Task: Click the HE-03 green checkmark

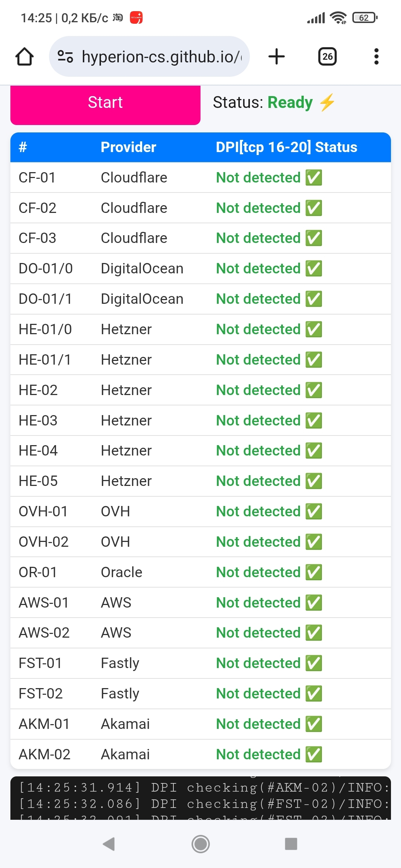Action: point(314,421)
